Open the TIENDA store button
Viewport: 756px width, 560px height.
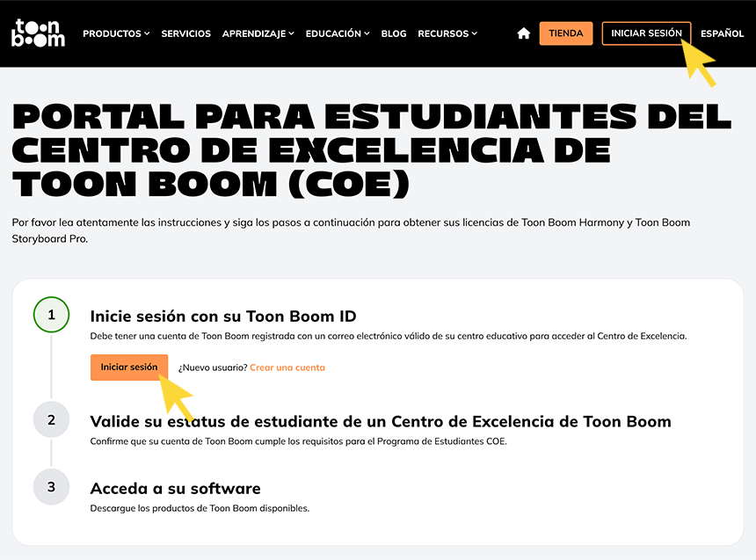tap(566, 33)
